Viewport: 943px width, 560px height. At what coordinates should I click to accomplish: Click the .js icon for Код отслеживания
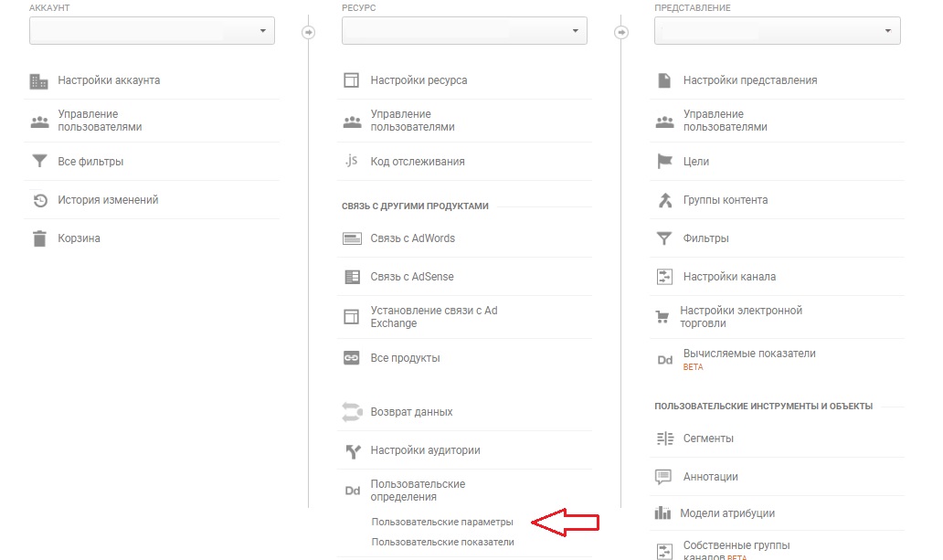[352, 162]
